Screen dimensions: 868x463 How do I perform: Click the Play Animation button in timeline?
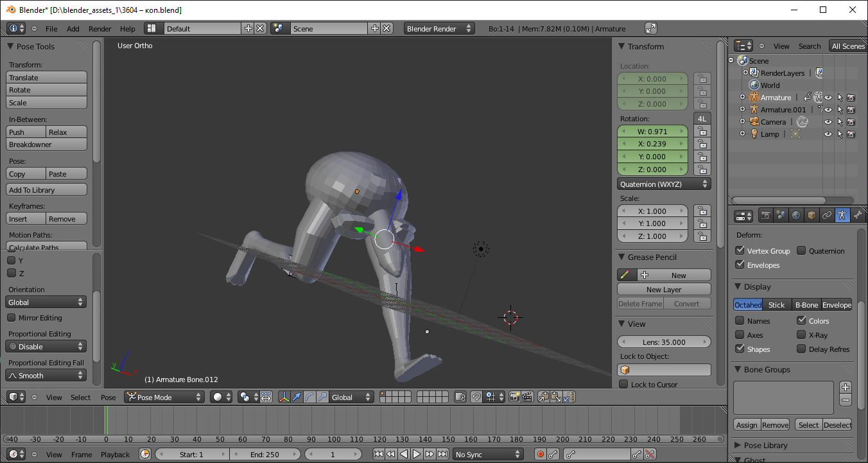point(417,455)
